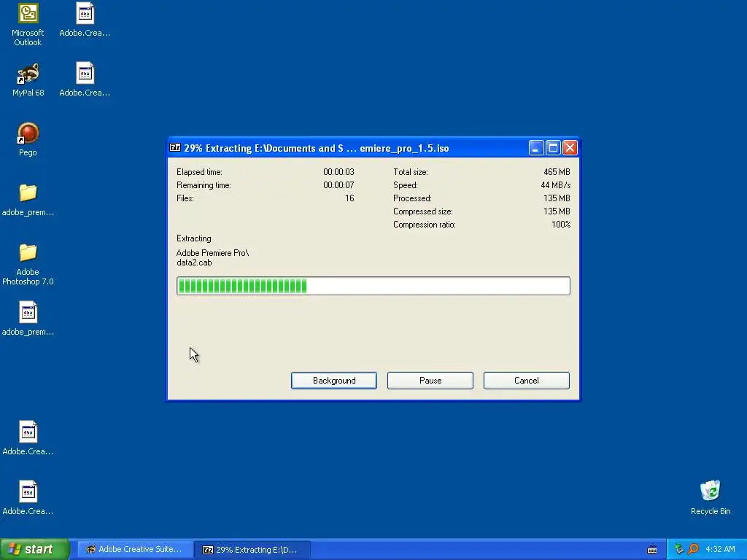
Task: Click the green extraction progress bar
Action: 373,286
